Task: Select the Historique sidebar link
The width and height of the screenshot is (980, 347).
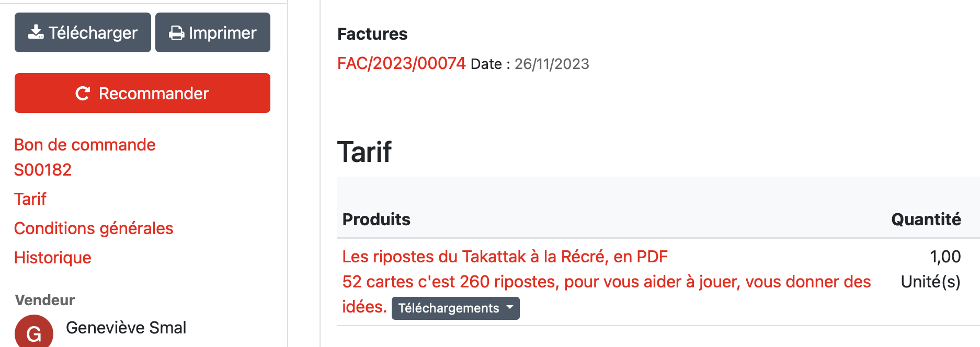Action: coord(53,258)
